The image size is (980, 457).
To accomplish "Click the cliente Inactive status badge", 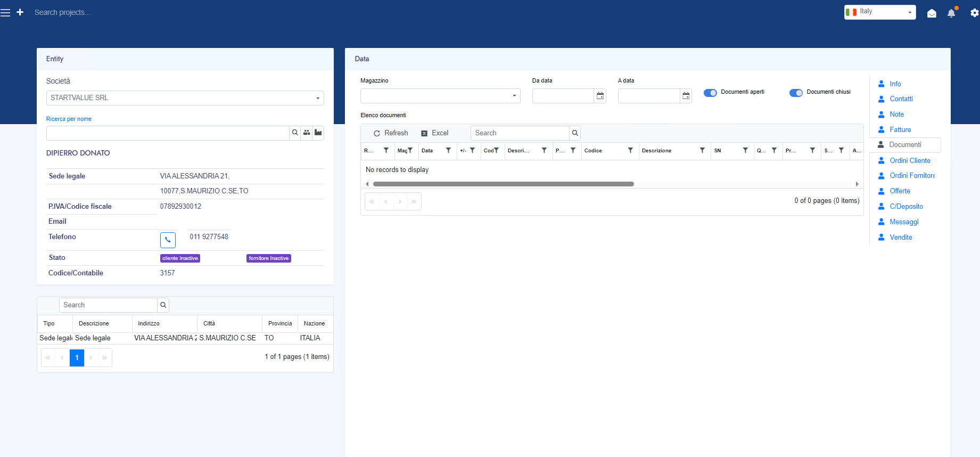I will click(x=180, y=258).
